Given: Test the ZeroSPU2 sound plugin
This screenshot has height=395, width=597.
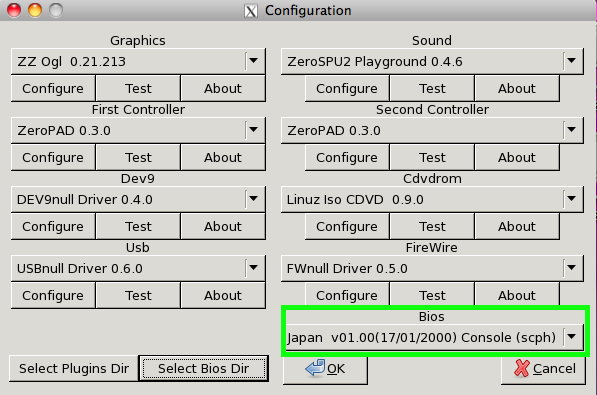Looking at the screenshot, I should tap(432, 88).
